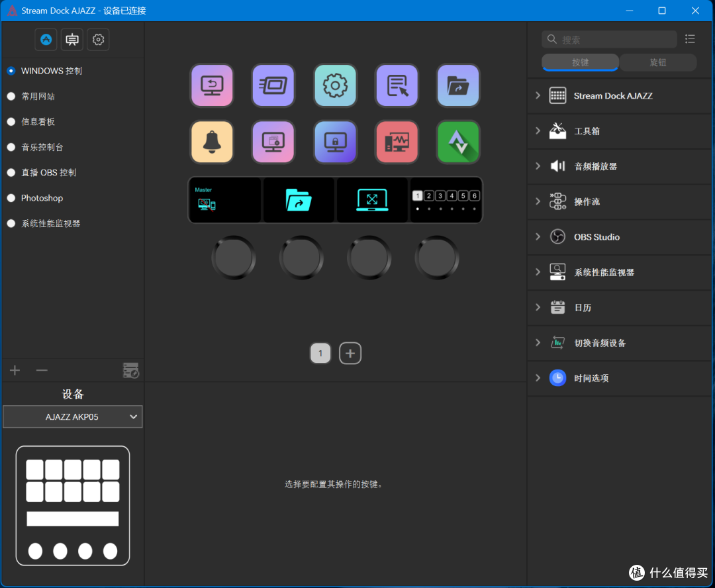Select the document-with-cursor key
Screen dimensions: 715x588
[x=397, y=85]
